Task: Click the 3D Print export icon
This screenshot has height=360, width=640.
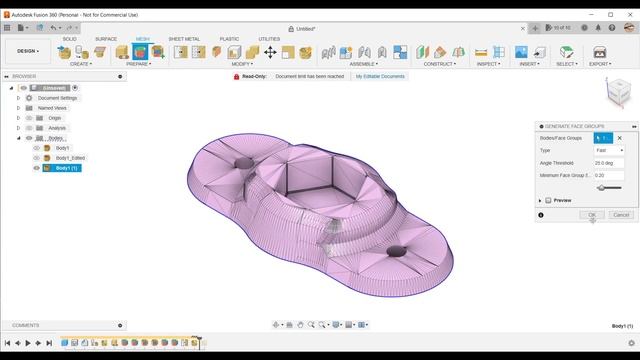Action: pyautogui.click(x=600, y=52)
